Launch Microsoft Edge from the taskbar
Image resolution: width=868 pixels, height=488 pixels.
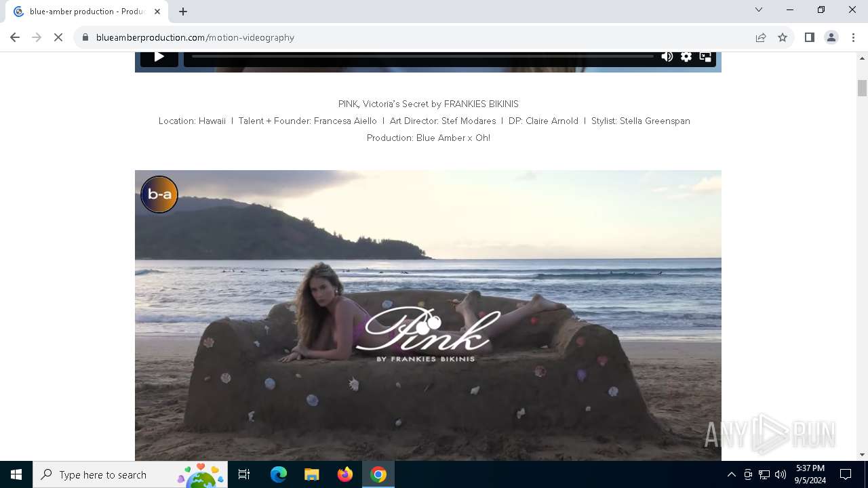pos(279,474)
